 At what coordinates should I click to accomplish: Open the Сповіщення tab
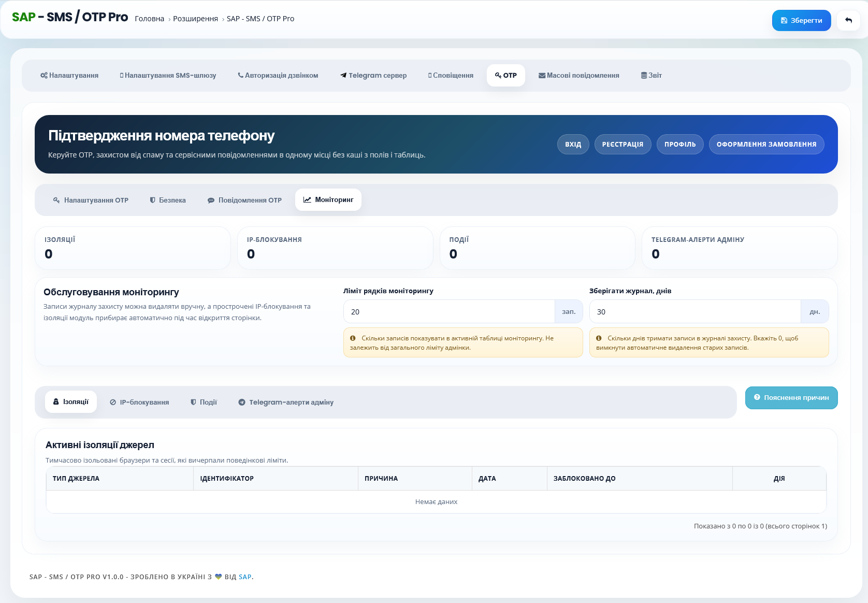tap(451, 75)
